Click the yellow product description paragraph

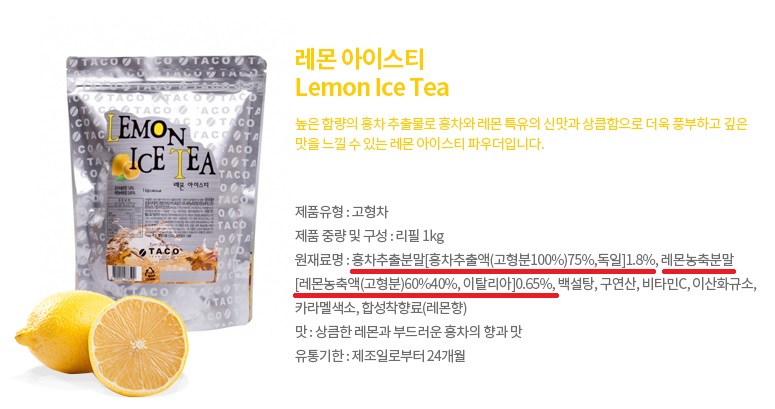(x=521, y=134)
